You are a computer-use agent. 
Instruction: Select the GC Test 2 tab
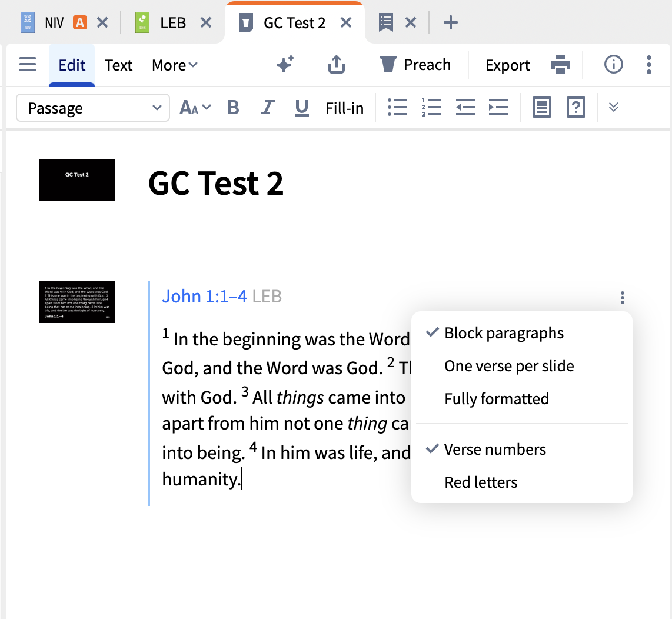click(x=294, y=23)
